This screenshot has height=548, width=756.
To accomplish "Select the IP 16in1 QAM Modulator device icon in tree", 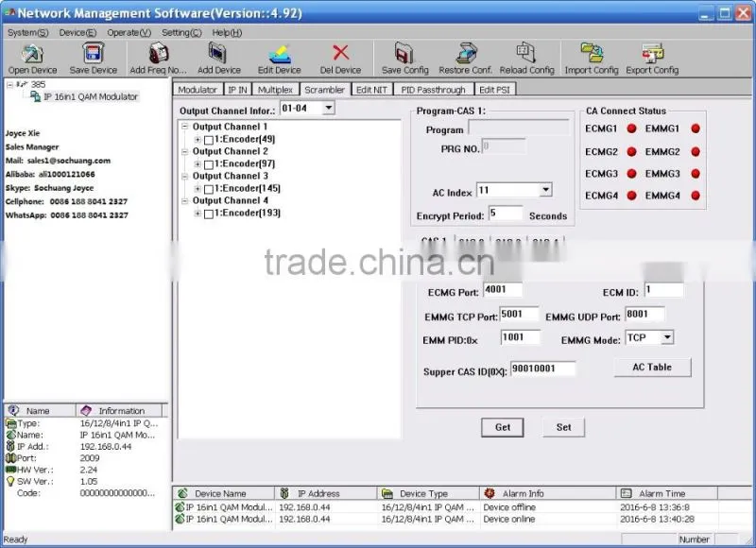I will [x=35, y=96].
